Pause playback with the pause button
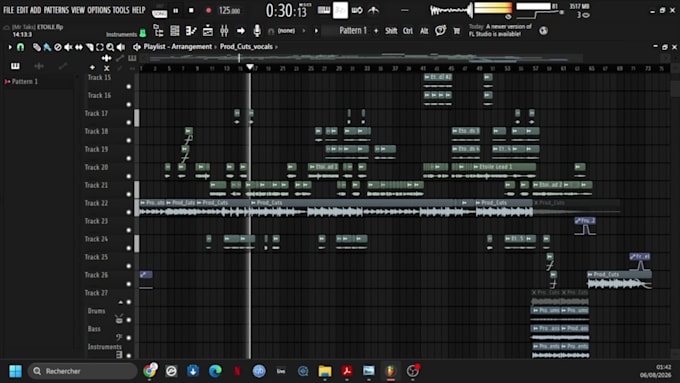The height and width of the screenshot is (383, 680). (176, 10)
